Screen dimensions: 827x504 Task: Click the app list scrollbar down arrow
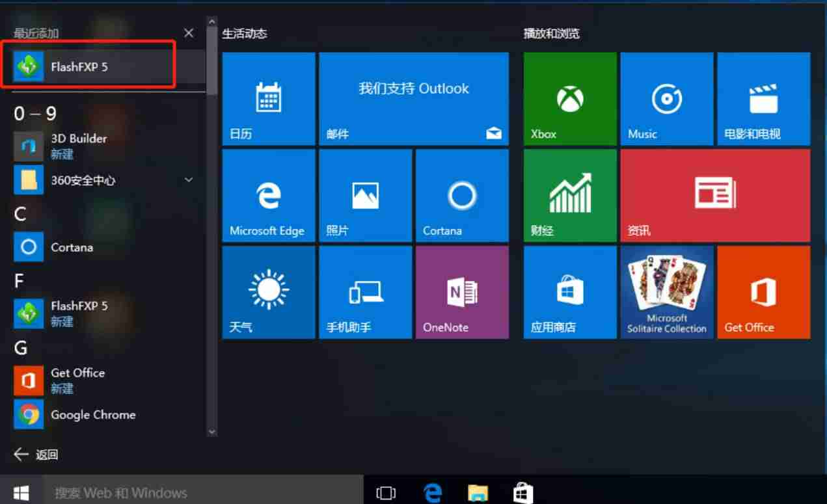(x=211, y=431)
